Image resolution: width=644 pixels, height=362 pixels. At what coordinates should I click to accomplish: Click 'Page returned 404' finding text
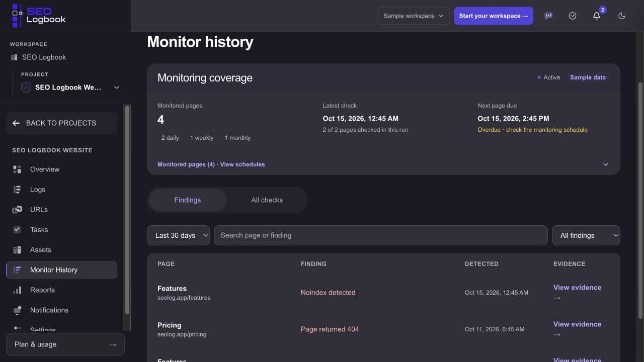point(330,329)
